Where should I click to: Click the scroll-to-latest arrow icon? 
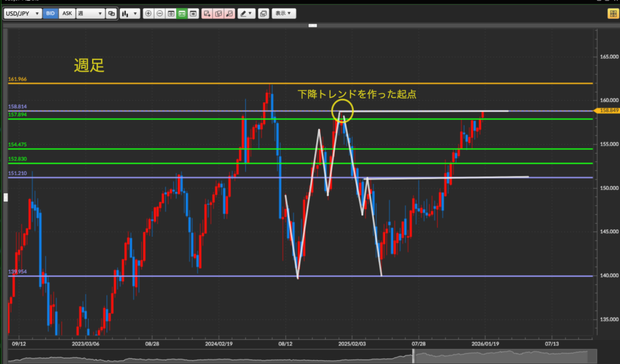193,13
